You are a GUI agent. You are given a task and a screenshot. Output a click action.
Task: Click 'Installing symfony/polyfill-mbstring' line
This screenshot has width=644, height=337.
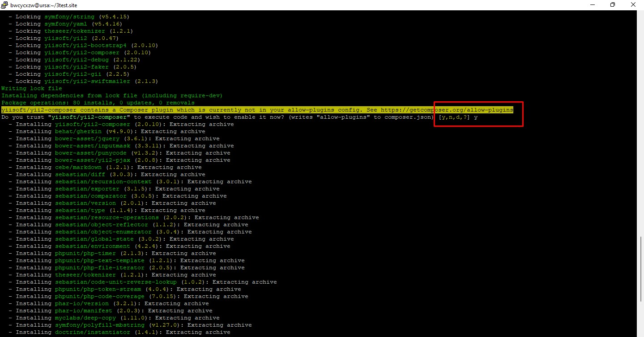pyautogui.click(x=130, y=325)
